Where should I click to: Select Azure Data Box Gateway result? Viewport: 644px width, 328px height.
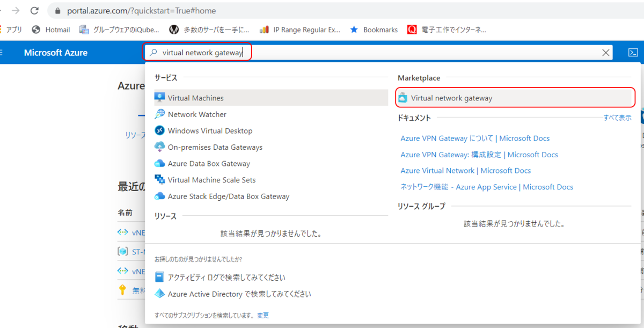click(x=271, y=163)
